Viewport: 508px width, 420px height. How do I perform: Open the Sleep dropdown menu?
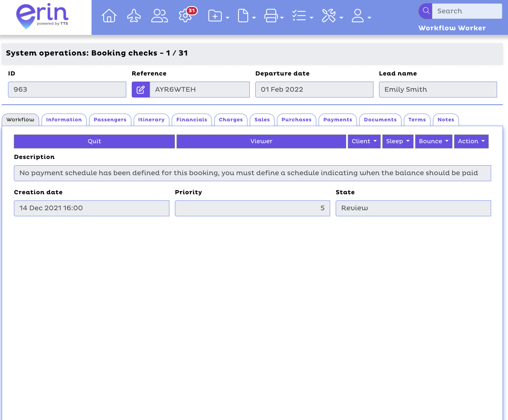[397, 141]
